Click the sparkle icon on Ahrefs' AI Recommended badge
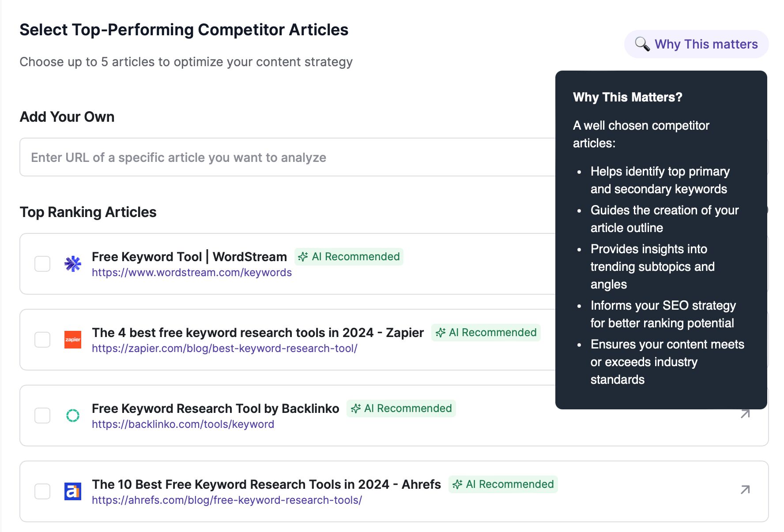Image resolution: width=784 pixels, height=532 pixels. click(x=458, y=484)
